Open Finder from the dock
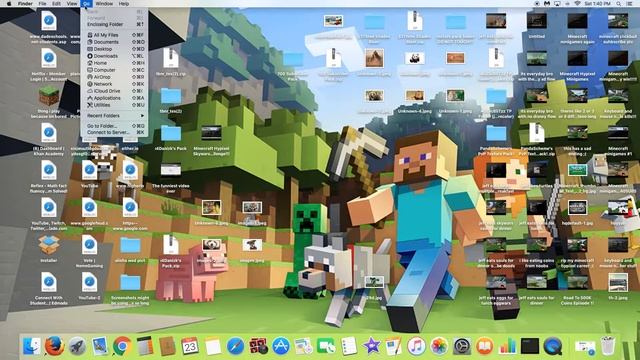 (x=31, y=346)
